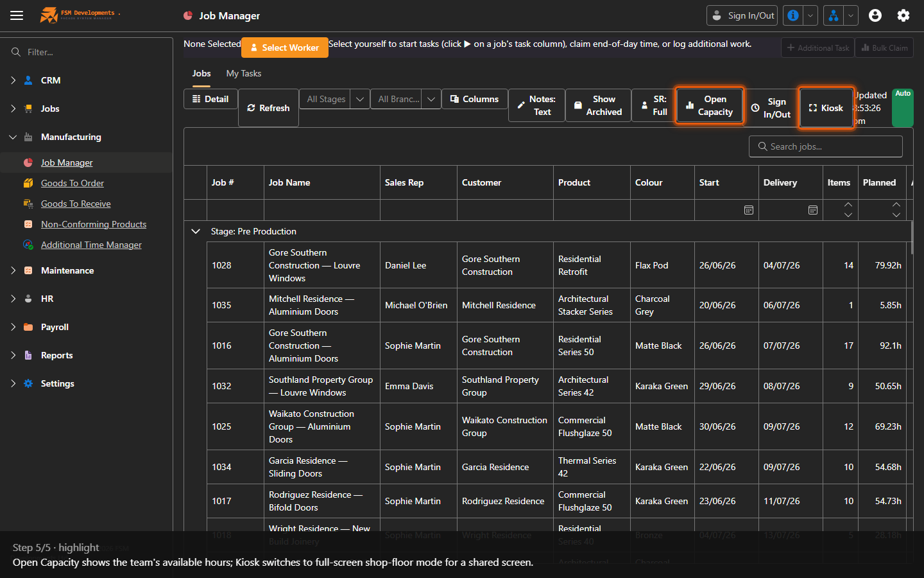
Task: Click the Open Capacity button
Action: pos(709,105)
